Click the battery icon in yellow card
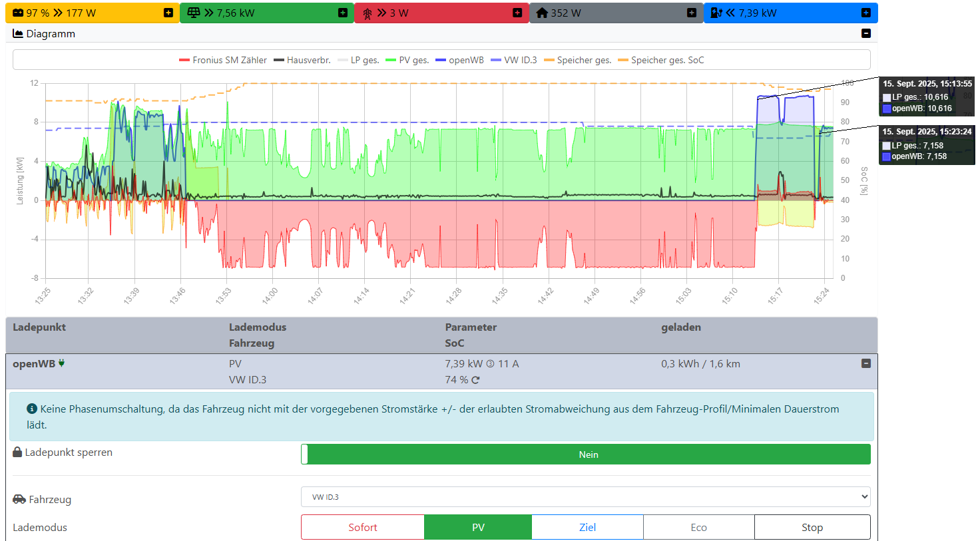Viewport: 980px width, 541px height. [x=18, y=13]
